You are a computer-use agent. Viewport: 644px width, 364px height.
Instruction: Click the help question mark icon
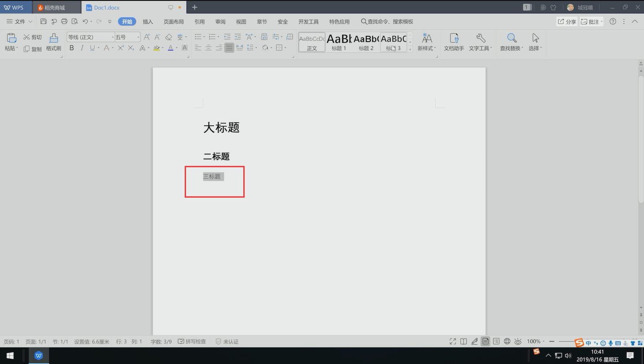(x=613, y=21)
